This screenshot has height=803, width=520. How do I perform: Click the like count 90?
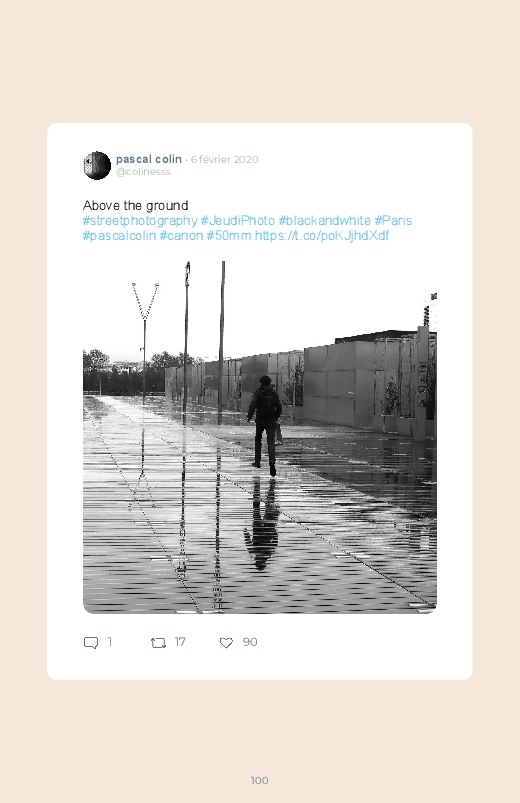[249, 642]
